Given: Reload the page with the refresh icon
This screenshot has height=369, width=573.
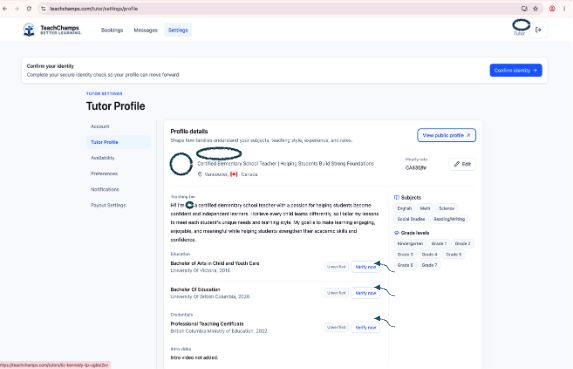Looking at the screenshot, I should coord(29,9).
